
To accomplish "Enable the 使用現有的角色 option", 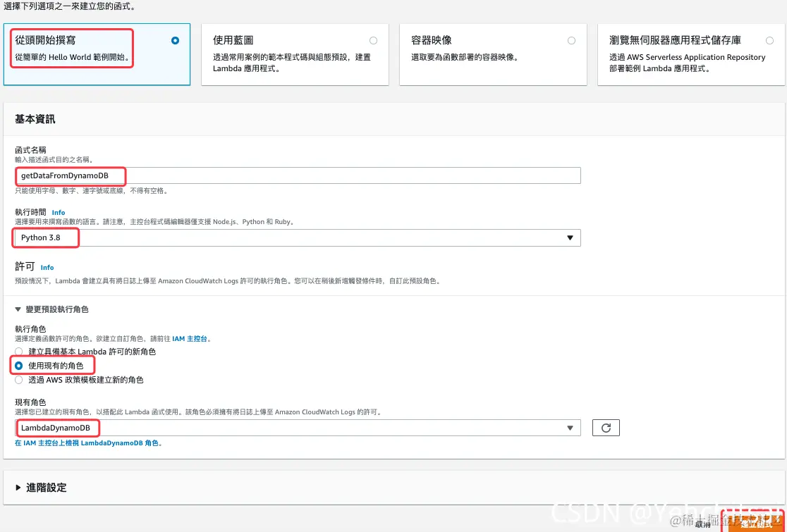I will click(19, 365).
